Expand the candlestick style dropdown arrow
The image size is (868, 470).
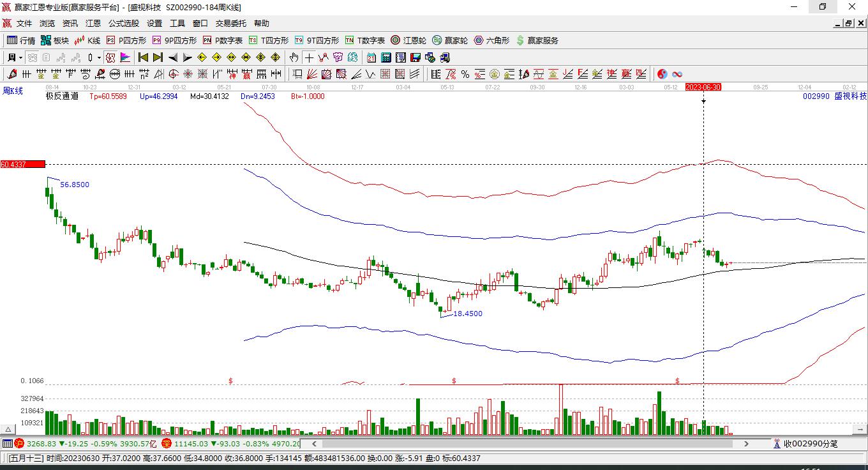point(99,57)
